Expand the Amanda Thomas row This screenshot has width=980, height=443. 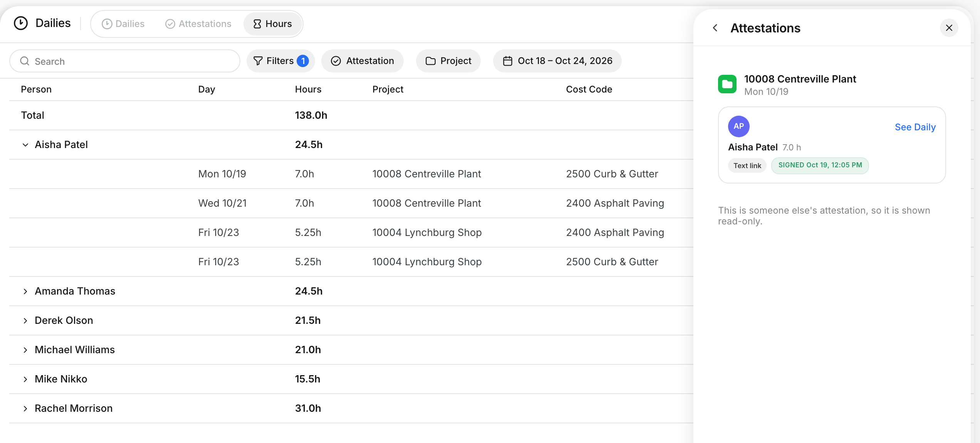pyautogui.click(x=25, y=291)
